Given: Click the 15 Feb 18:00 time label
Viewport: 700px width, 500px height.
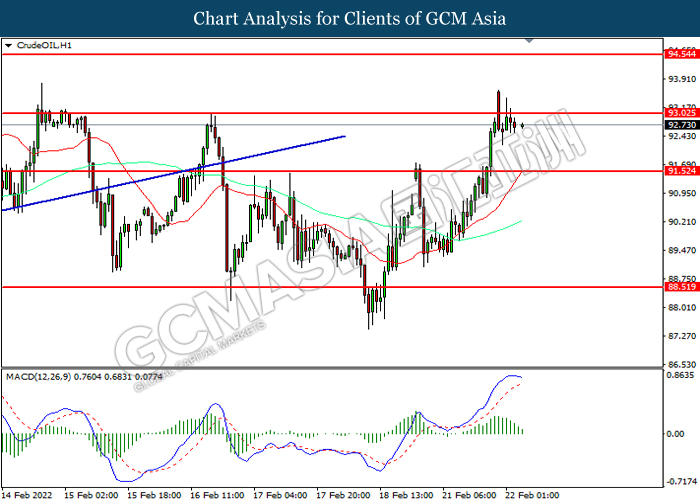Looking at the screenshot, I should 154,495.
